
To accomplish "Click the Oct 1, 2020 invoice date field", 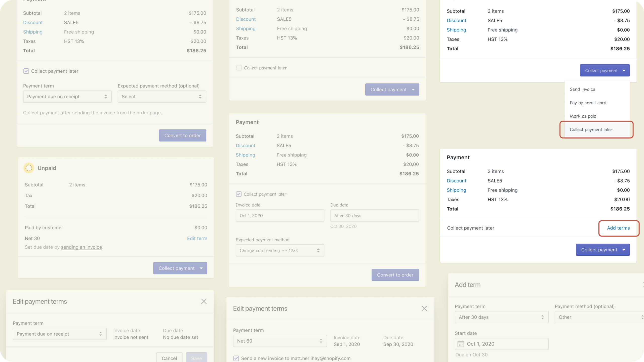I will point(280,216).
